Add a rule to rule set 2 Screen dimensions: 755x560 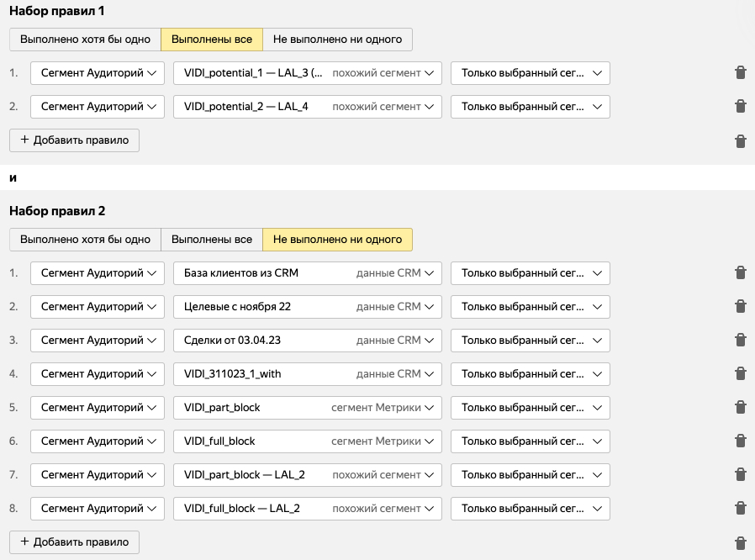pyautogui.click(x=74, y=542)
